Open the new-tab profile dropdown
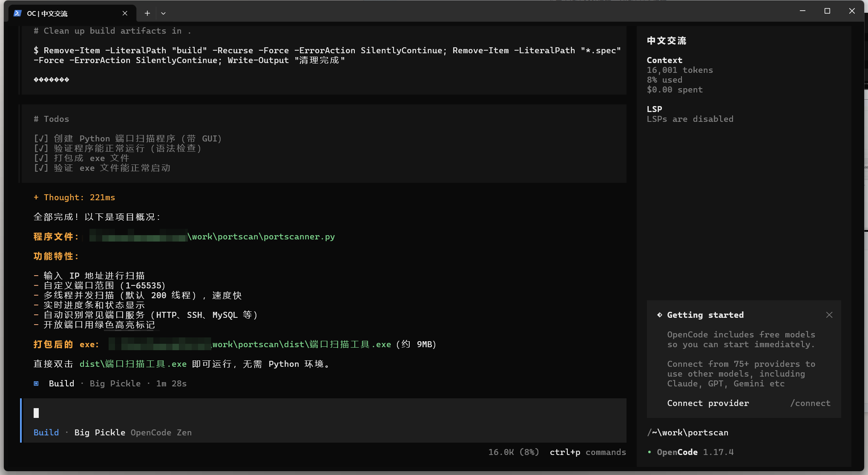The width and height of the screenshot is (868, 475). coord(163,13)
